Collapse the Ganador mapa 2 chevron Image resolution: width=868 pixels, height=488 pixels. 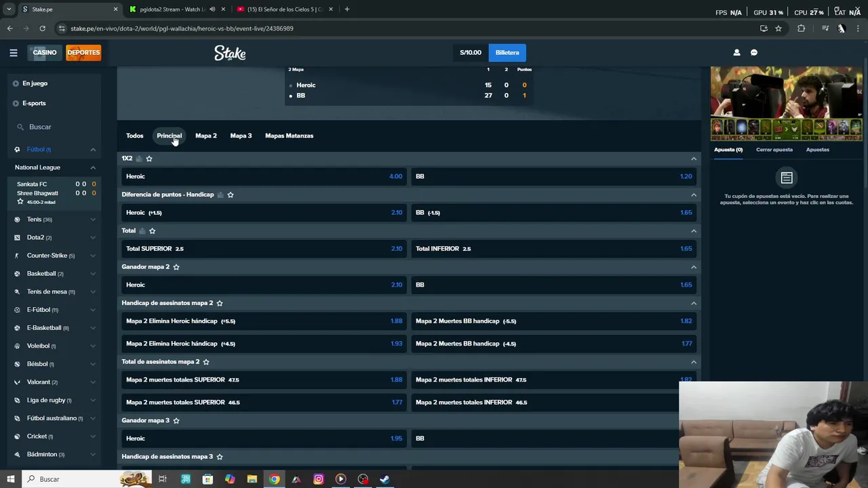pos(693,267)
